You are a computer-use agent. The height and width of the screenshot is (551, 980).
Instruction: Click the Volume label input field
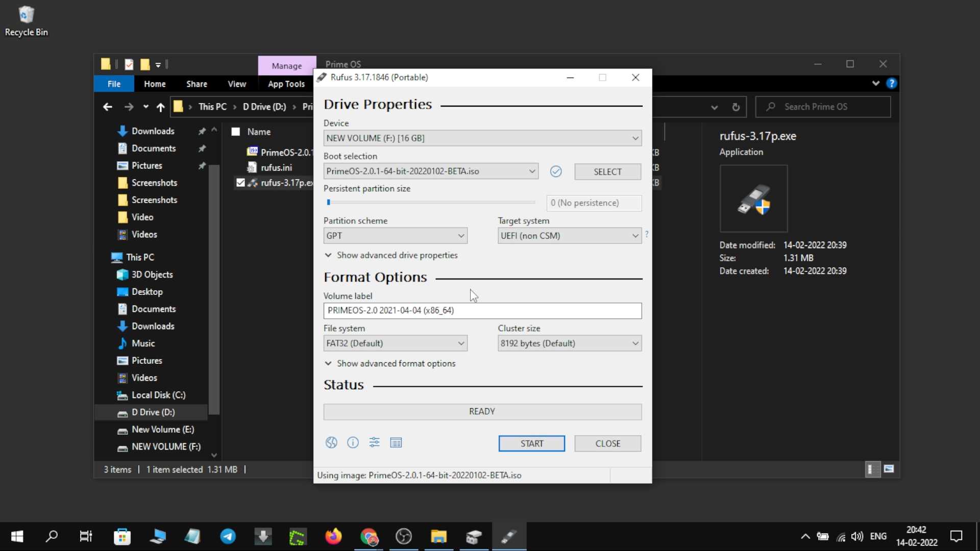482,311
